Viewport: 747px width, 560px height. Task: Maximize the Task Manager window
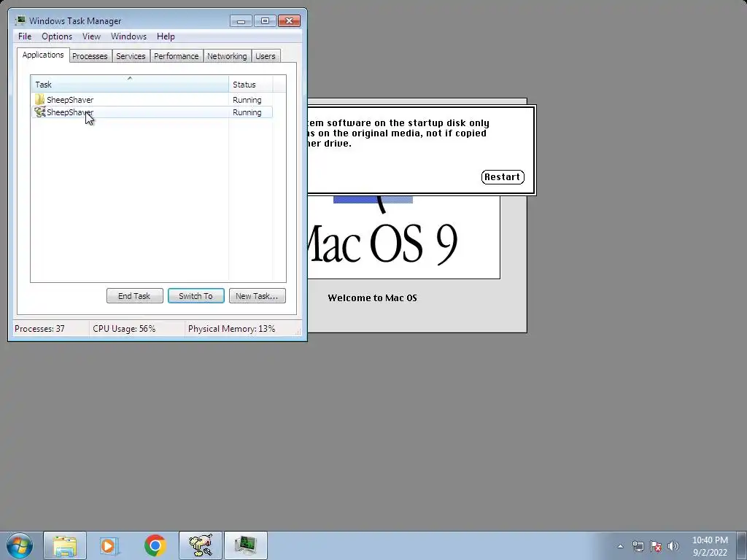(265, 21)
